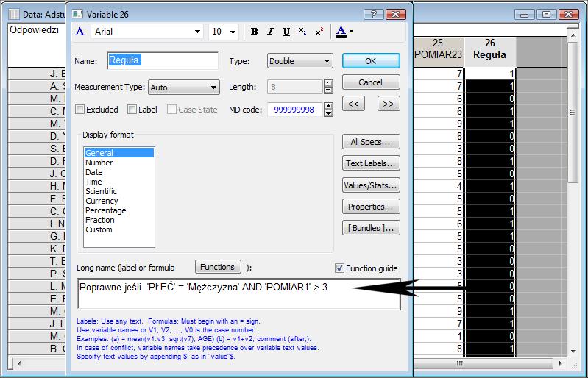Increase the Length spinner value
The image size is (588, 378).
328,83
